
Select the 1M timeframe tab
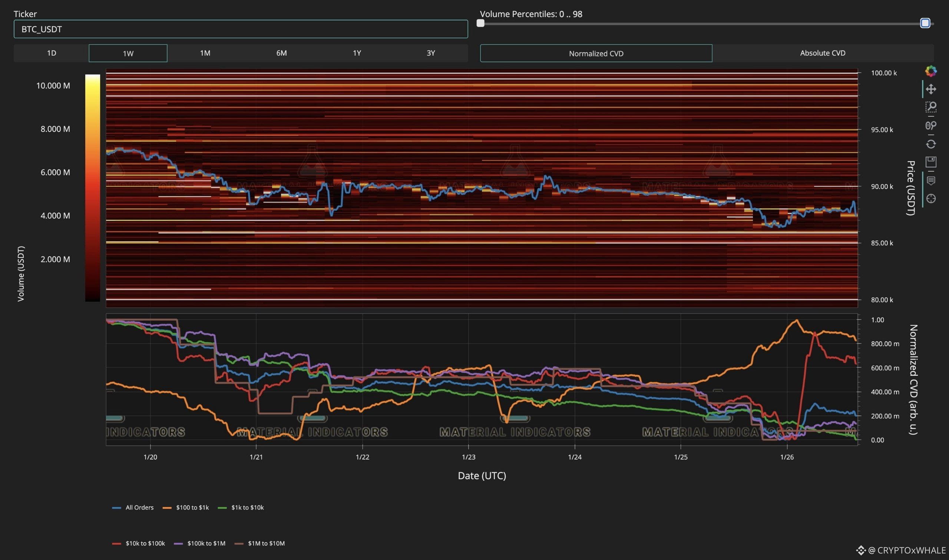[x=205, y=53]
